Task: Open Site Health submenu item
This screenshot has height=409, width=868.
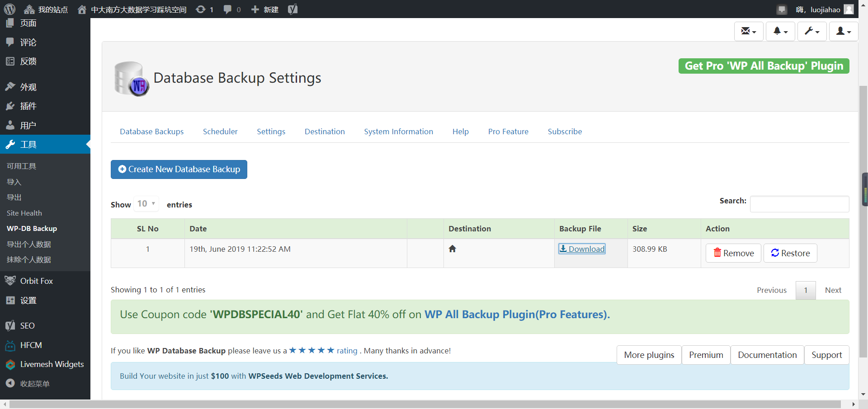Action: [x=24, y=213]
